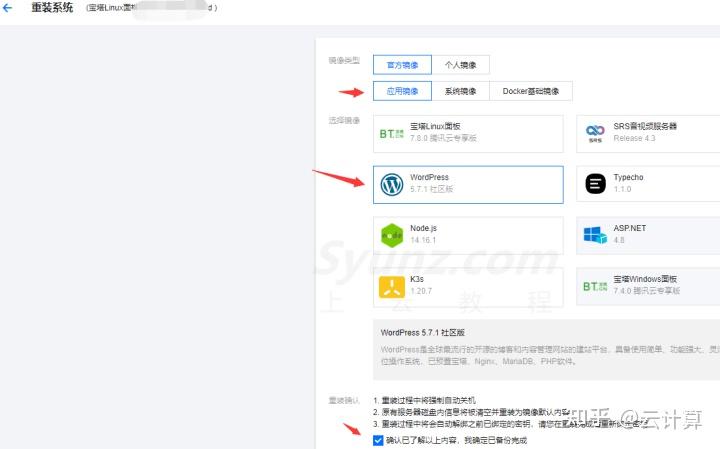Pick the Node.js image card
This screenshot has width=720, height=449.
coord(468,236)
